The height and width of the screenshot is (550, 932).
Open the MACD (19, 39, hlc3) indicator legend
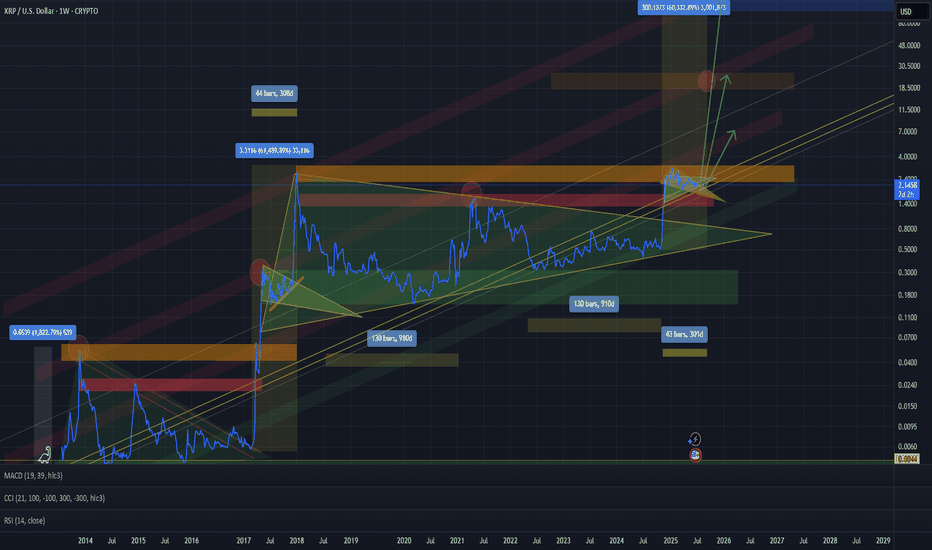tap(33, 476)
